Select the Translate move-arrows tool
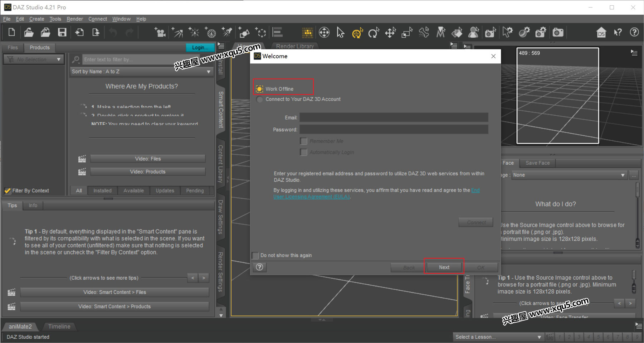This screenshot has height=343, width=644. (390, 33)
